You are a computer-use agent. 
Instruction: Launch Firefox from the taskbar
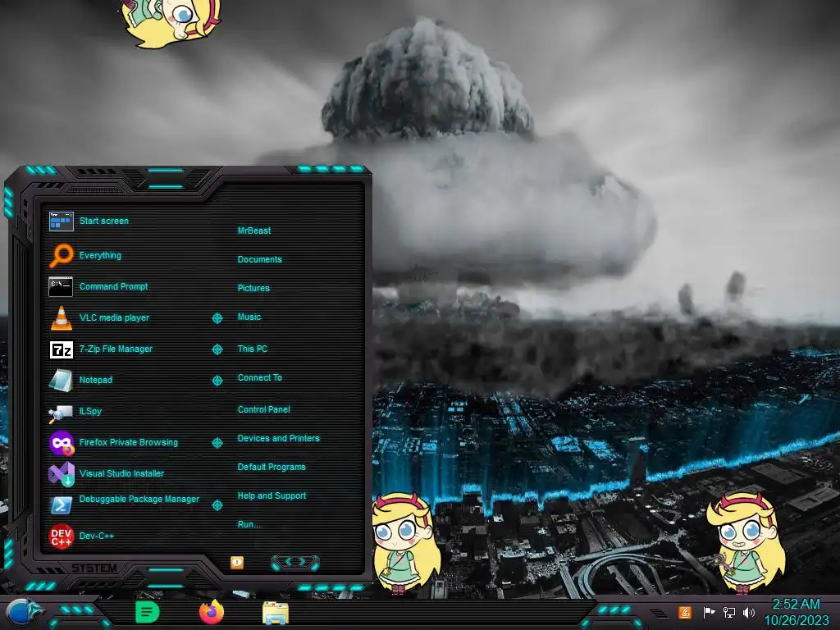(x=212, y=612)
